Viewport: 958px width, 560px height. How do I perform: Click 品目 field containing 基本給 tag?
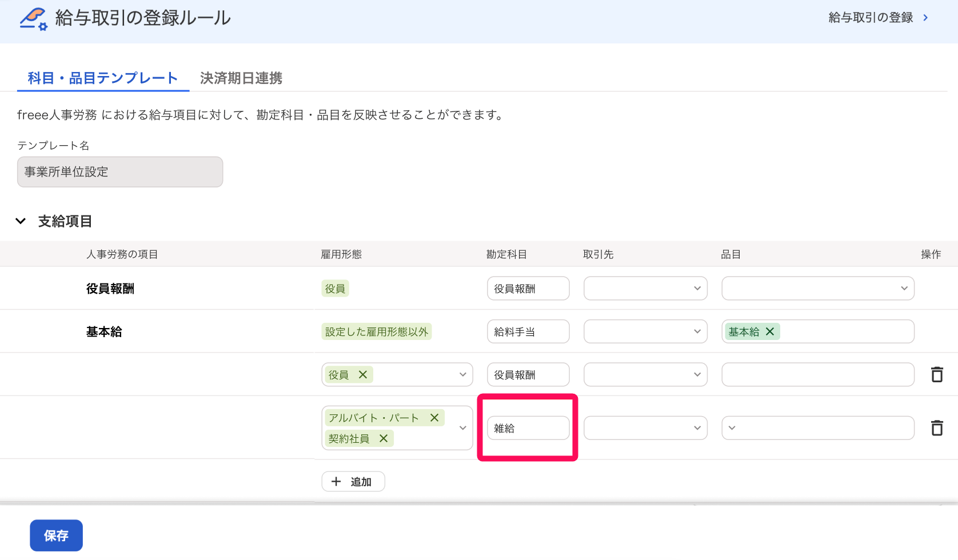[x=818, y=331]
